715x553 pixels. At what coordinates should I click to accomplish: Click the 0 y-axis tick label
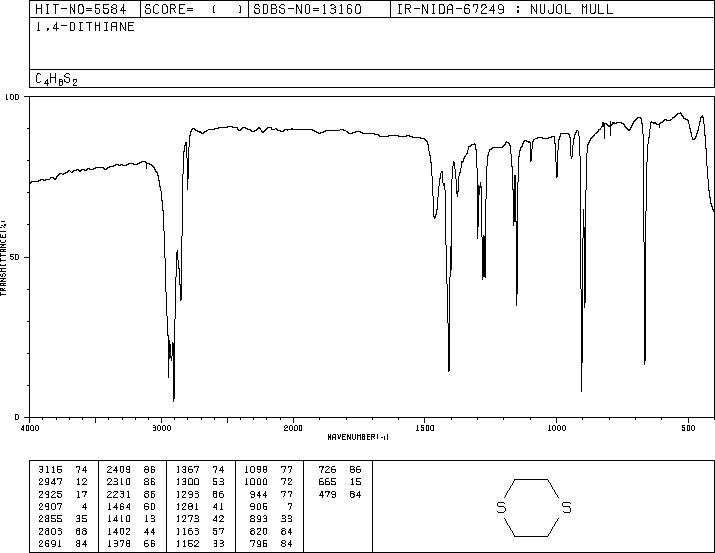coord(17,417)
